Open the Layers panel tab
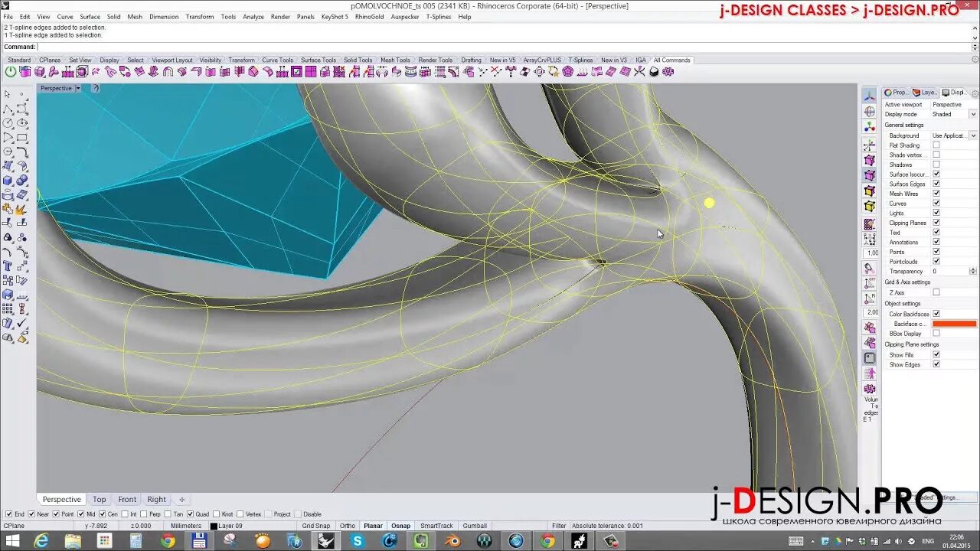Image resolution: width=980 pixels, height=551 pixels. point(924,93)
